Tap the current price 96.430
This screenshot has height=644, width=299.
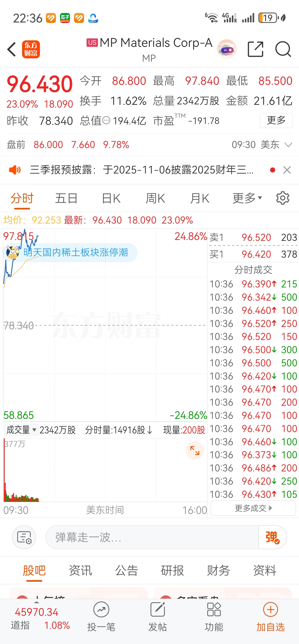tap(40, 84)
